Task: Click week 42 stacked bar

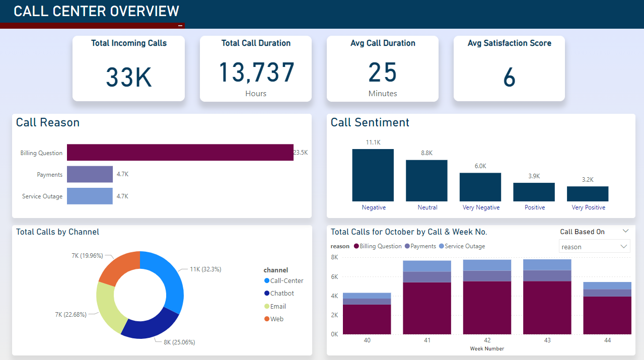Action: [x=487, y=297]
